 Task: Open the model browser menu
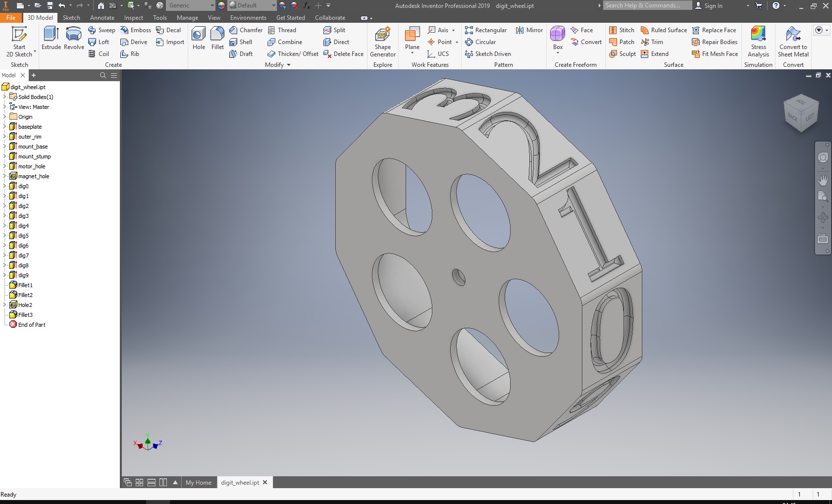coord(114,75)
